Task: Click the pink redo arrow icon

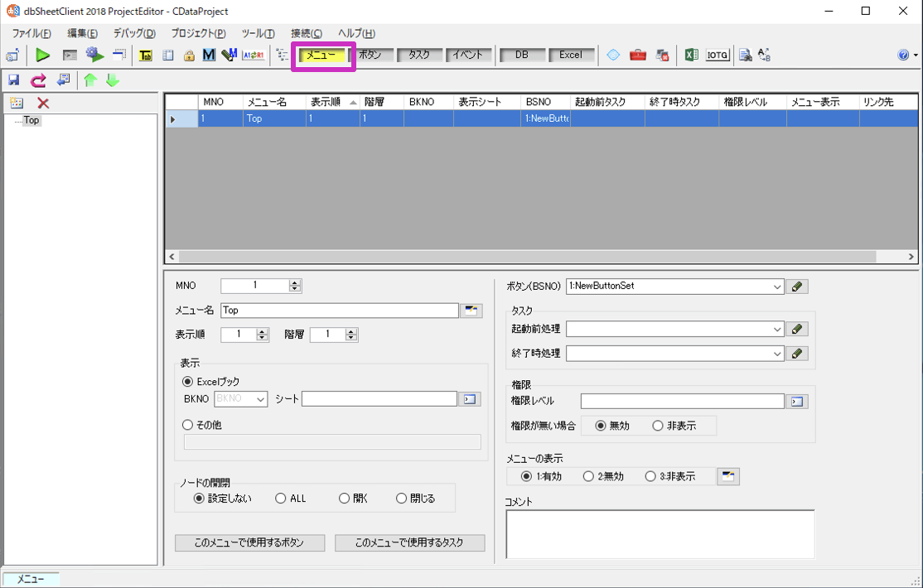Action: click(38, 80)
